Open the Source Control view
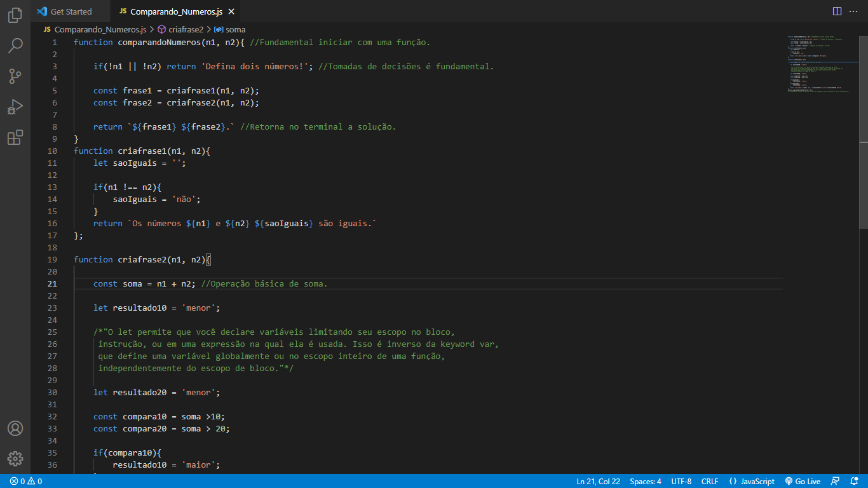 [15, 76]
